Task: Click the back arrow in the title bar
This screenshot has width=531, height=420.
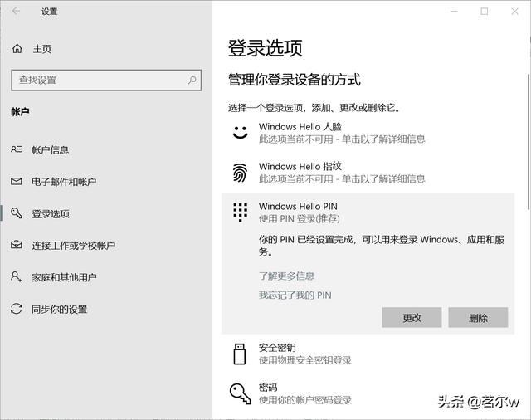Action: (x=16, y=11)
